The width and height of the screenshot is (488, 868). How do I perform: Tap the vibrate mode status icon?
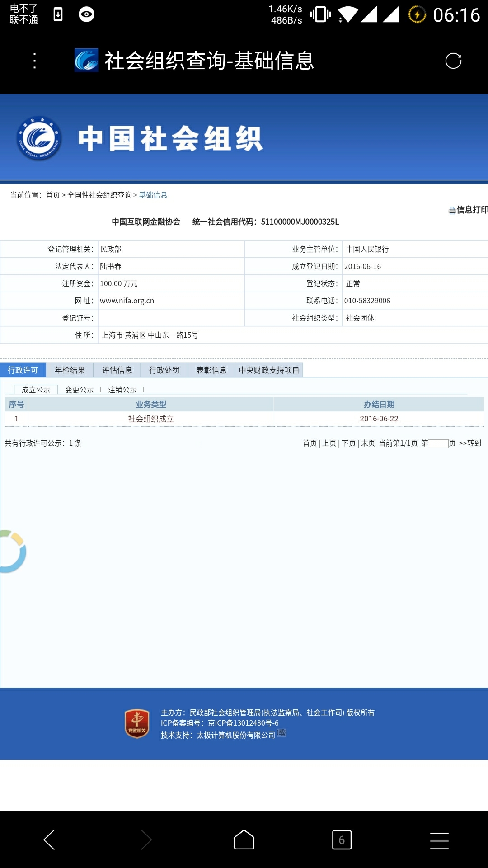click(320, 14)
